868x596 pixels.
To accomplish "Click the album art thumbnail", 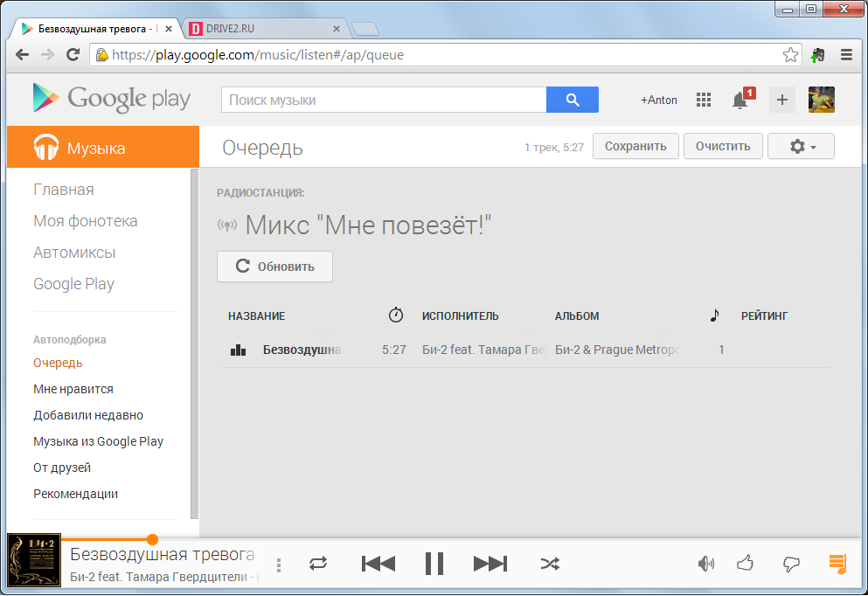I will 34,560.
